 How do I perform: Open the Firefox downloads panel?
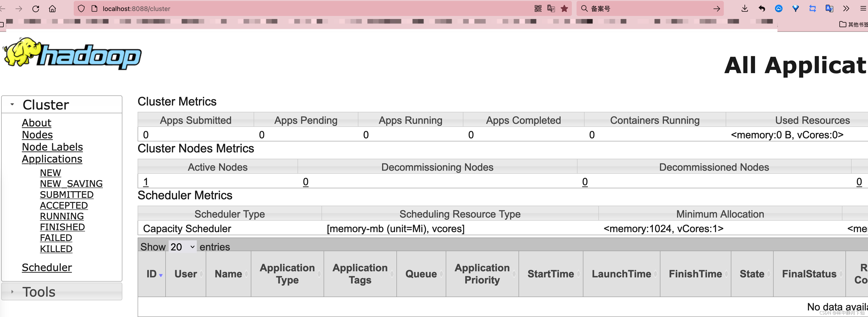click(745, 9)
